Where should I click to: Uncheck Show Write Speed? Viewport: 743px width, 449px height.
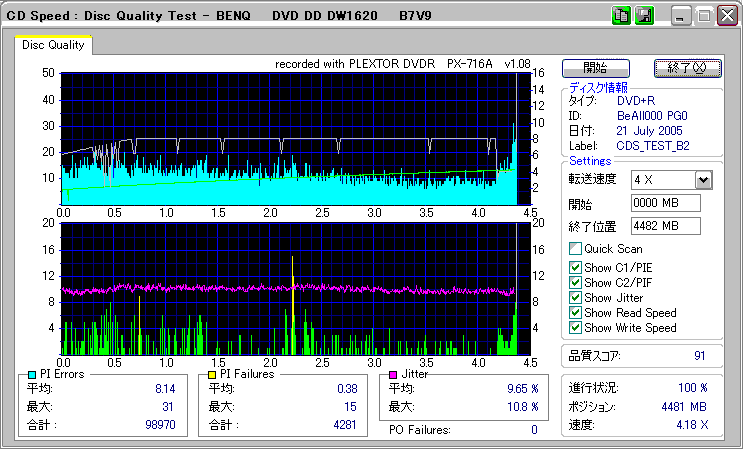tap(575, 327)
